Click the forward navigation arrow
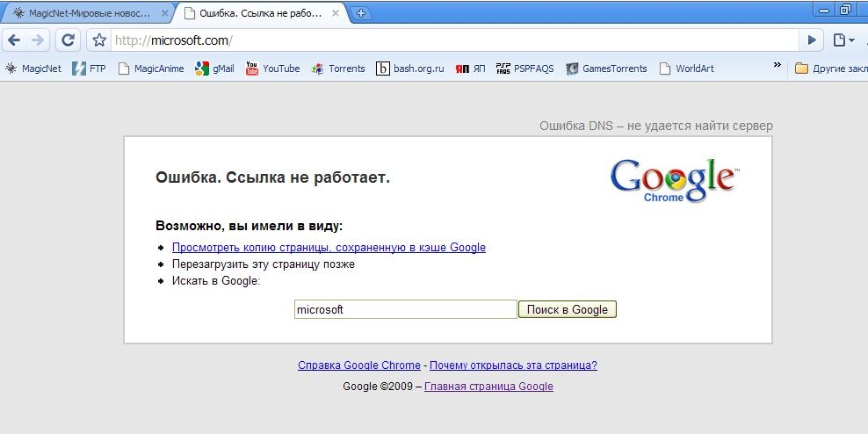 (37, 40)
